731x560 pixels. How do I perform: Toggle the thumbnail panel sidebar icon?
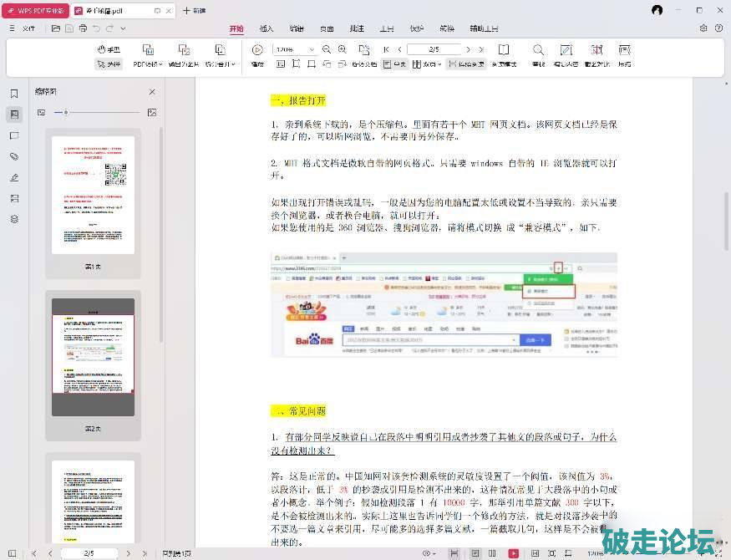click(14, 115)
